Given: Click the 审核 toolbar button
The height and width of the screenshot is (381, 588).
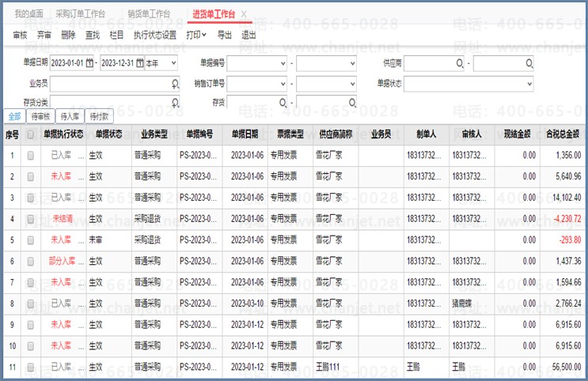Looking at the screenshot, I should [21, 36].
